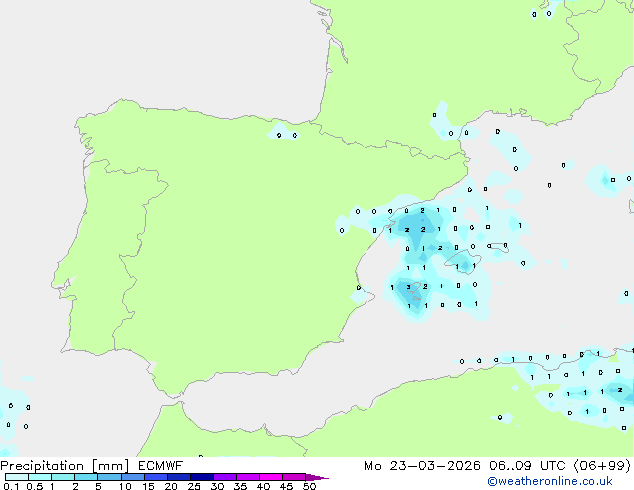Click the 45–50 mm legend color swatch
634x490 pixels.
294,477
